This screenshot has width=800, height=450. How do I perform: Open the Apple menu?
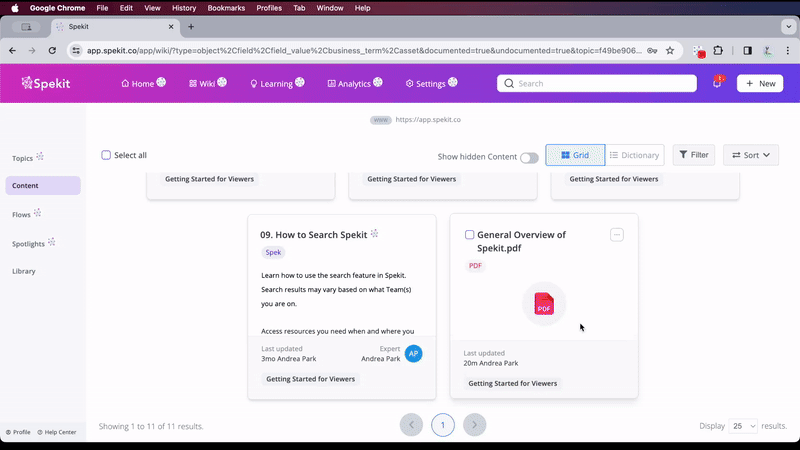tap(15, 8)
